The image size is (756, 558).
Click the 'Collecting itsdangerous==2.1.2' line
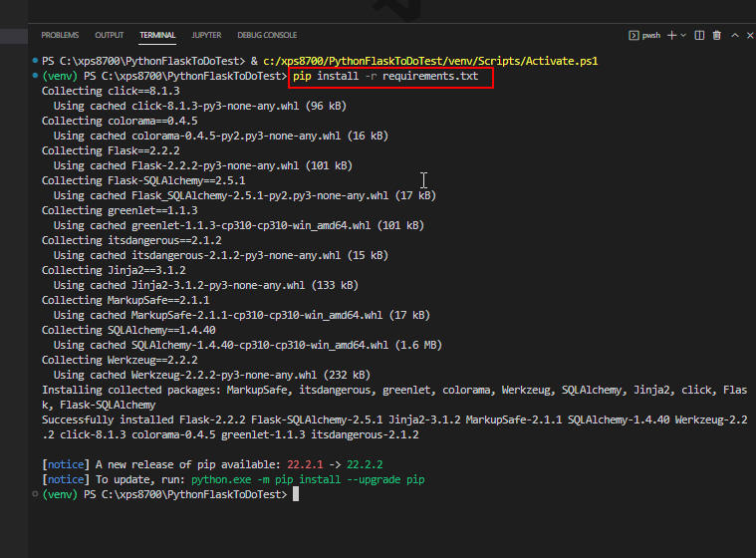(131, 241)
